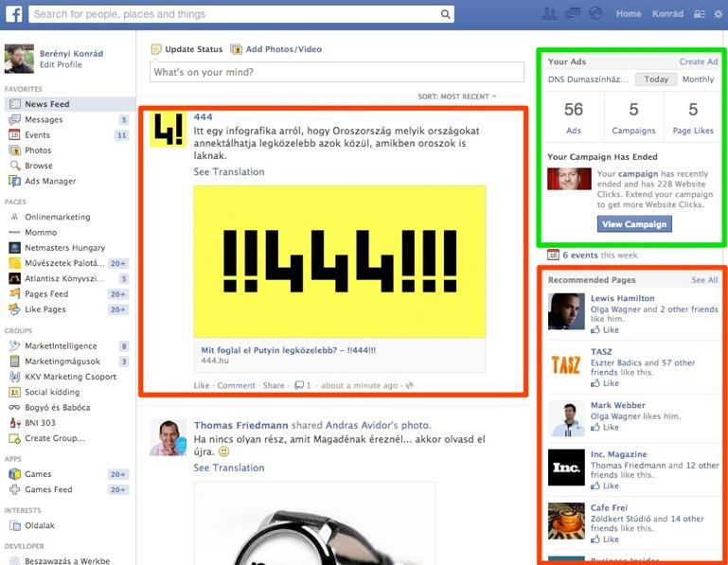The image size is (728, 565).
Task: Click the Cafe Frei page thumbnail
Action: click(566, 521)
